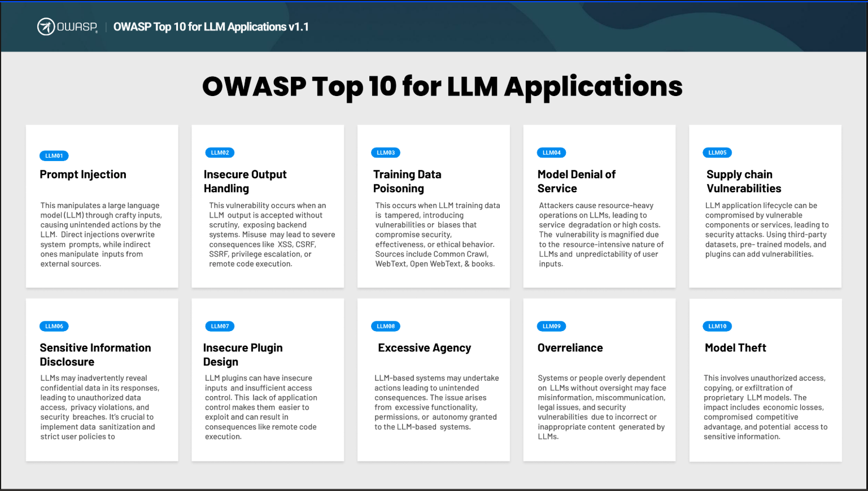
Task: Click the 'Excessive Agency' card title
Action: [425, 348]
